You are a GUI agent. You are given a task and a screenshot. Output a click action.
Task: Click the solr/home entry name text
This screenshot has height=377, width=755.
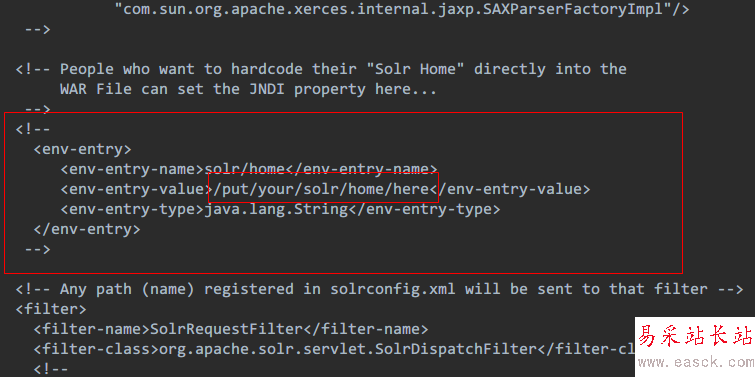(x=245, y=169)
